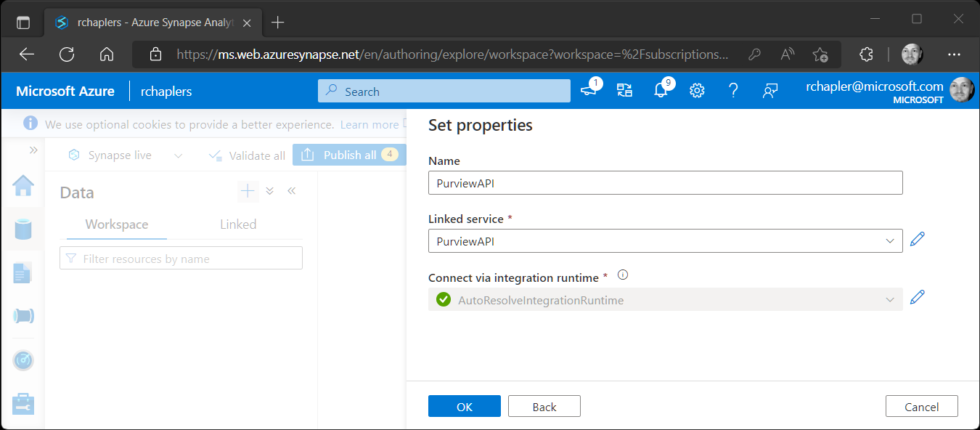Click the Microsoft Azure logo text

pos(65,91)
